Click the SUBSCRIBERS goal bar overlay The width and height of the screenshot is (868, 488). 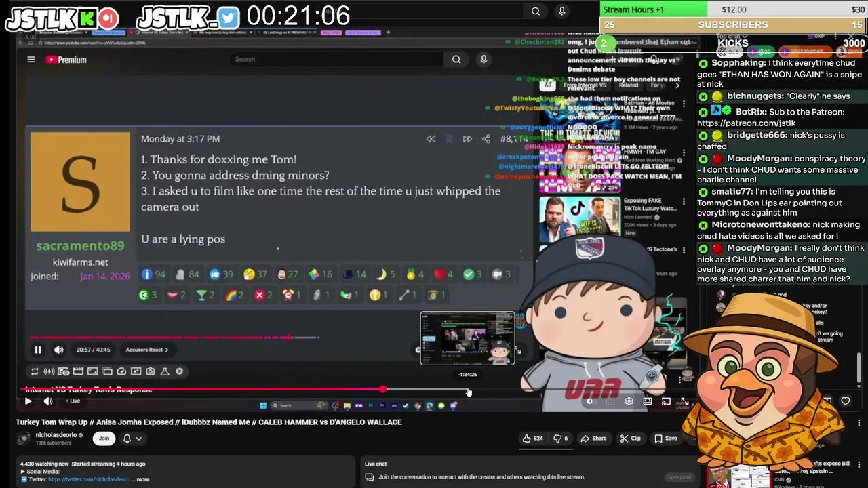[733, 25]
